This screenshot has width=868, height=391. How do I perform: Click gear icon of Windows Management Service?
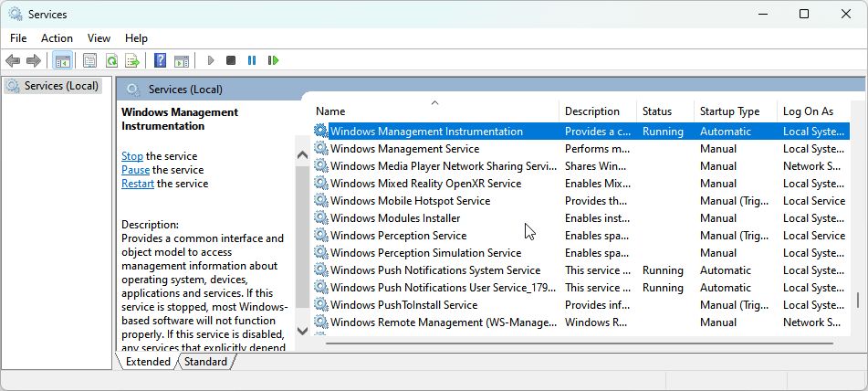tap(320, 148)
